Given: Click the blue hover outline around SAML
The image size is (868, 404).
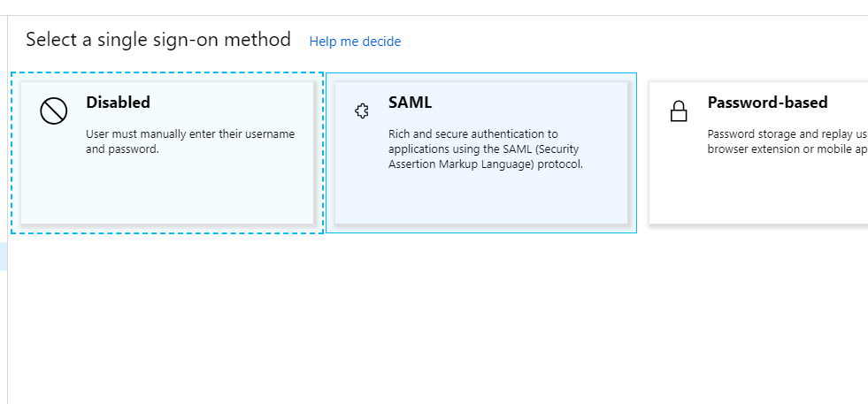Looking at the screenshot, I should point(481,73).
